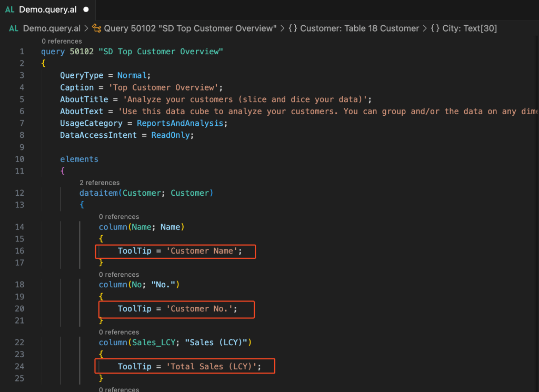Click the elements keyword on line 10
Image resolution: width=539 pixels, height=392 pixels.
pyautogui.click(x=79, y=159)
